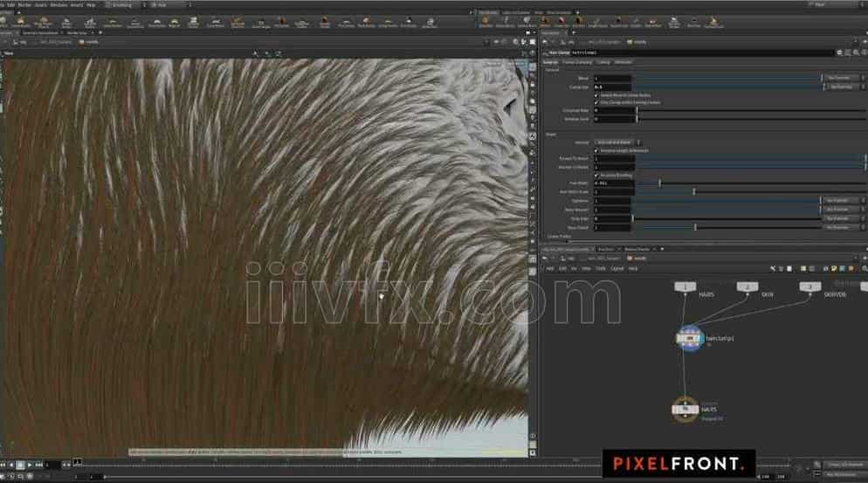
Task: Click the back arrow in parameter pane path bar
Action: [x=545, y=42]
